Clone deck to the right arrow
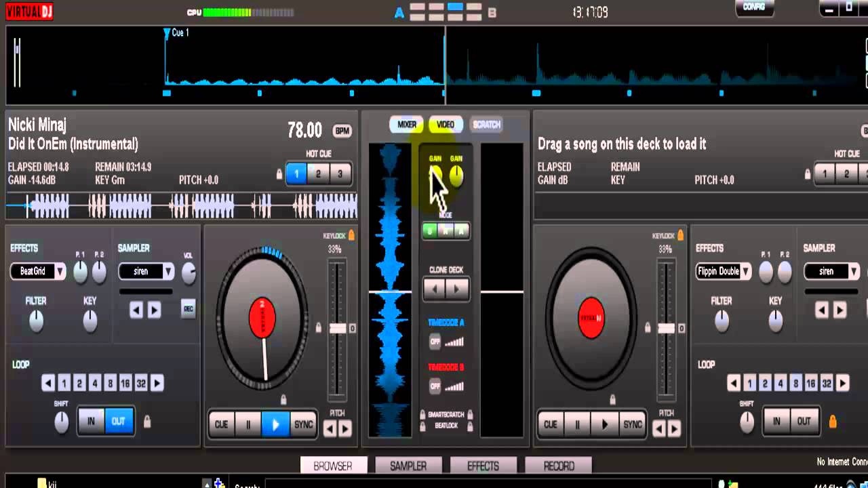This screenshot has height=488, width=868. click(457, 289)
